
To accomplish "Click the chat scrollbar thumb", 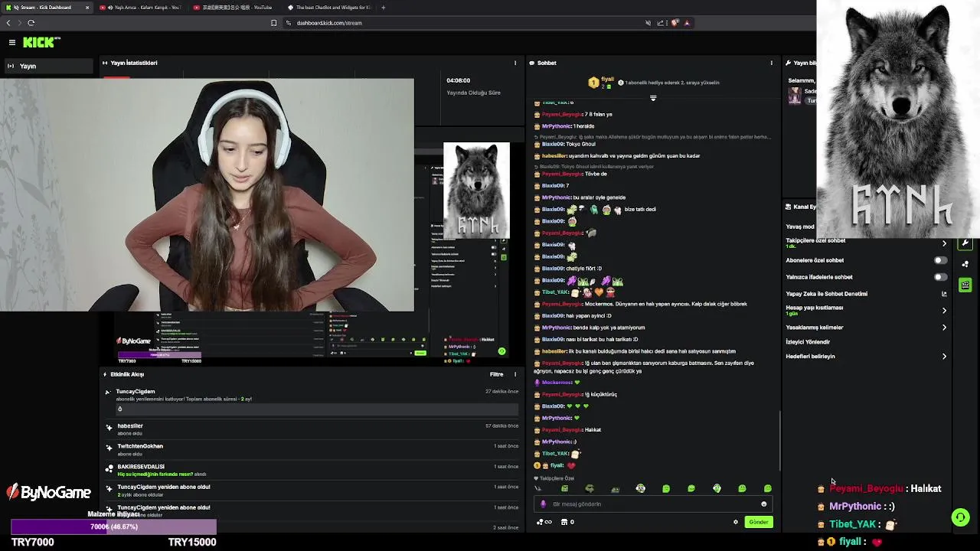I will point(780,442).
